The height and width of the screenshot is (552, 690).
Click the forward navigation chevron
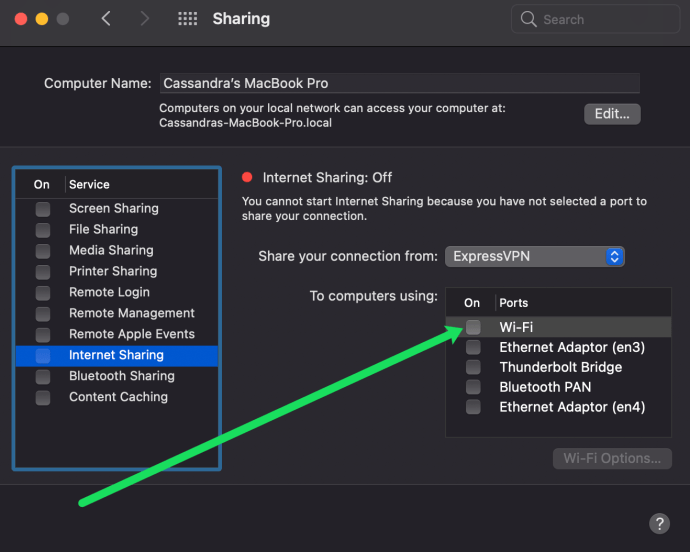[144, 18]
